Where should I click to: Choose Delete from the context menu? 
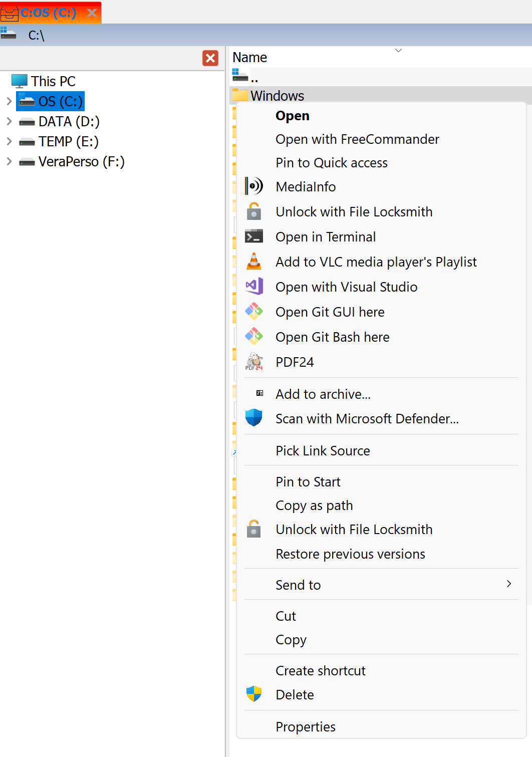[x=381, y=695]
